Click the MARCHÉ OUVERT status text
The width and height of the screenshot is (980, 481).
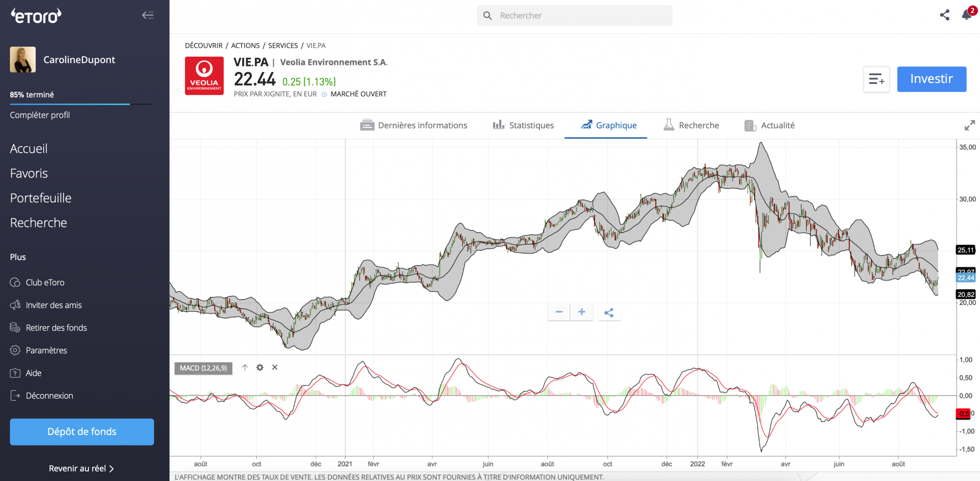(358, 94)
